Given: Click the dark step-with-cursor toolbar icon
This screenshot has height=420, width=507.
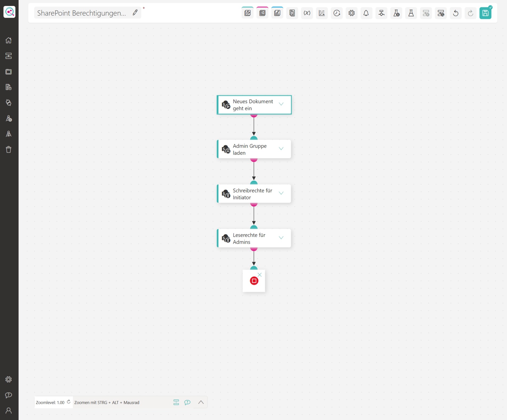Looking at the screenshot, I should (441, 13).
